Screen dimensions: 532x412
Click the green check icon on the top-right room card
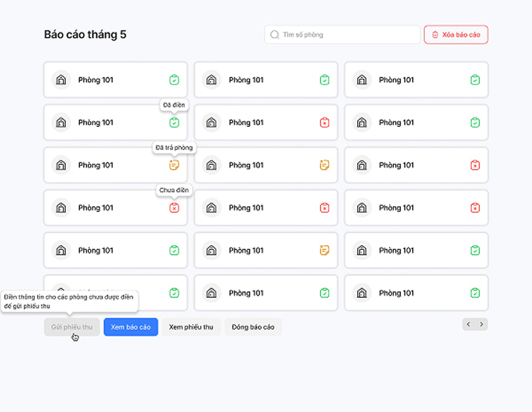(x=475, y=80)
